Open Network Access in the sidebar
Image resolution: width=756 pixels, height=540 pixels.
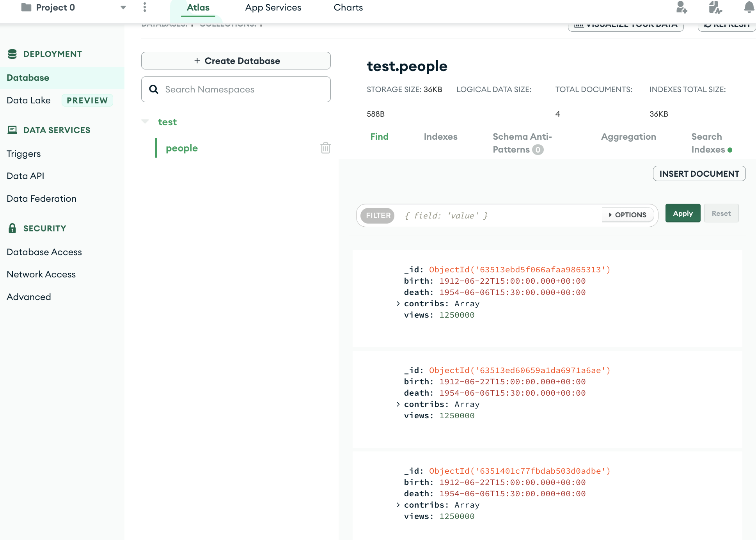(41, 274)
